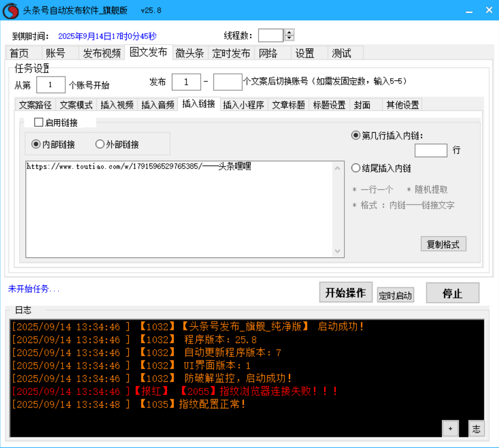The height and width of the screenshot is (448, 499).
Task: Click the 行 line number input field
Action: click(431, 150)
